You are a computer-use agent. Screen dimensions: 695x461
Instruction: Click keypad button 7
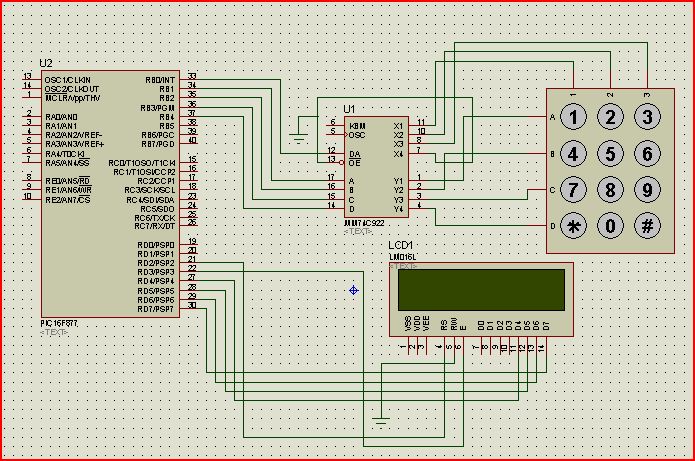click(x=573, y=190)
